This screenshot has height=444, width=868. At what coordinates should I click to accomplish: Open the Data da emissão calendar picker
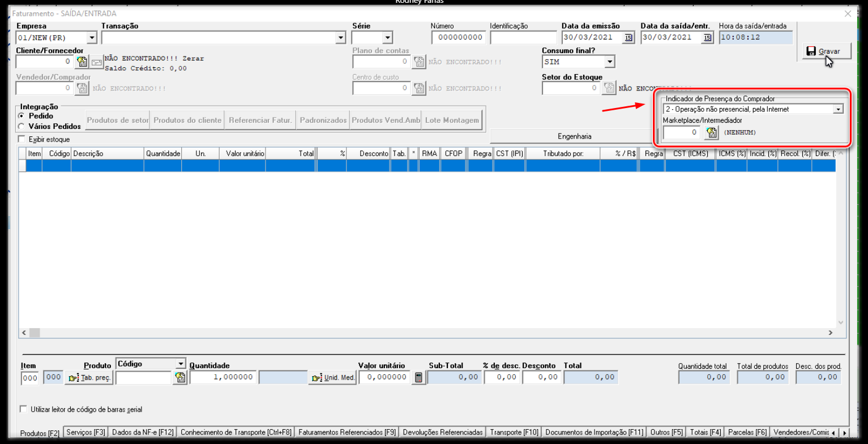click(x=628, y=38)
